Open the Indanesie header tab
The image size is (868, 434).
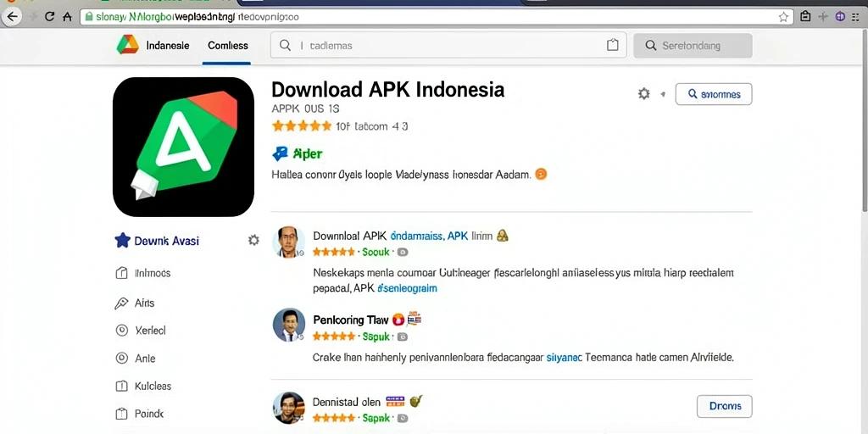[168, 46]
